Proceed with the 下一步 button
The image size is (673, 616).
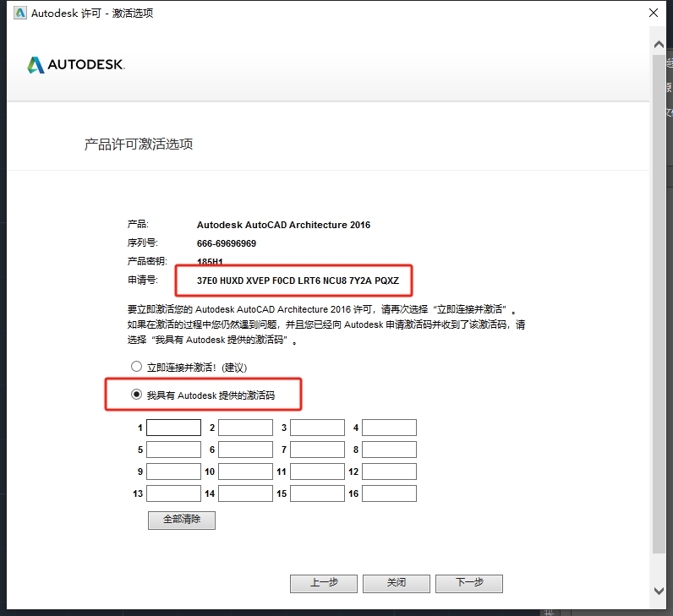pyautogui.click(x=469, y=583)
